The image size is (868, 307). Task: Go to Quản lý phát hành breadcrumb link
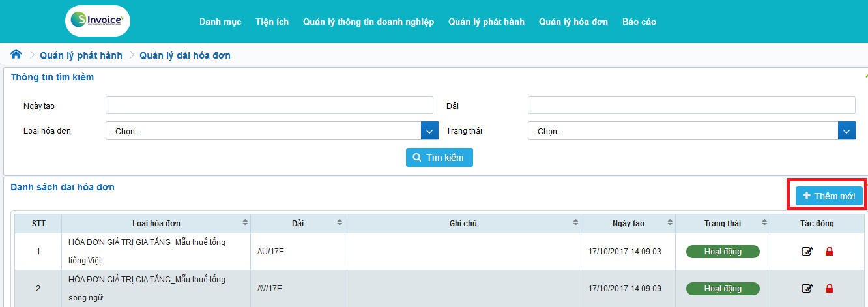(81, 55)
